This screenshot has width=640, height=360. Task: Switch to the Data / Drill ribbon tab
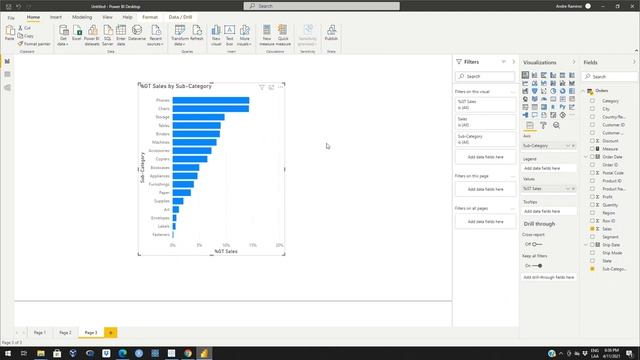pos(180,17)
